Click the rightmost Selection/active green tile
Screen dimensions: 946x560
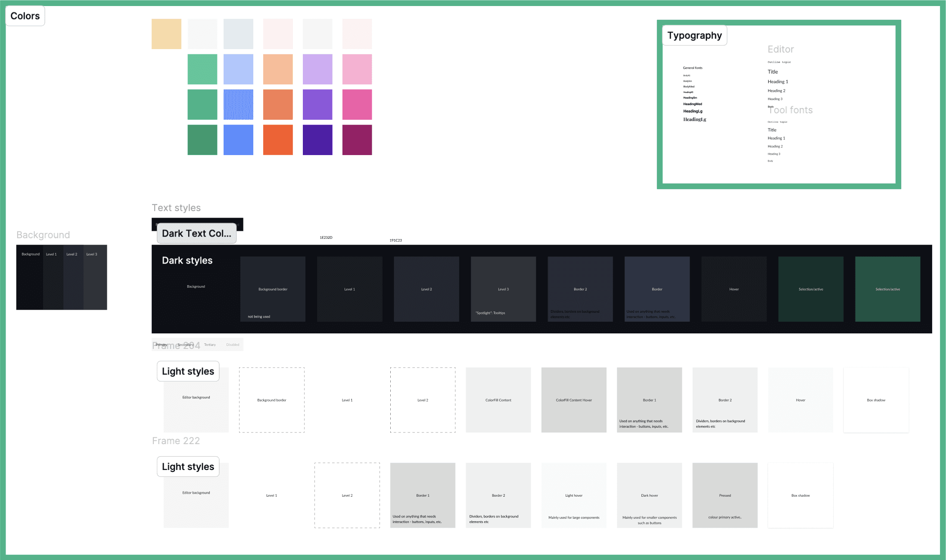pos(887,289)
